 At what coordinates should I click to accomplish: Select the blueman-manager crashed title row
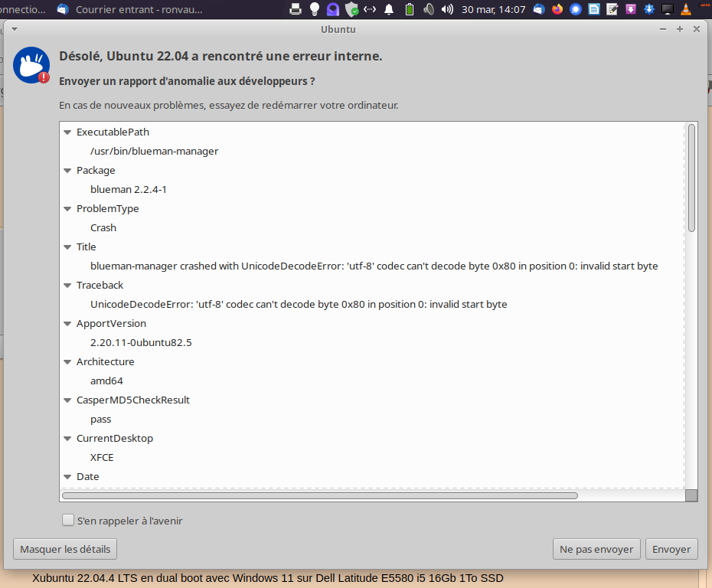(x=374, y=266)
